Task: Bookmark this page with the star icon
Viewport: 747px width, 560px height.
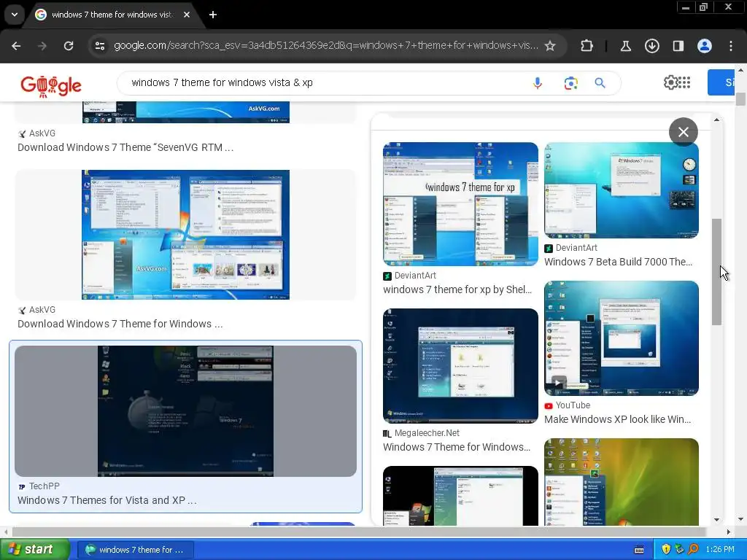Action: point(550,46)
